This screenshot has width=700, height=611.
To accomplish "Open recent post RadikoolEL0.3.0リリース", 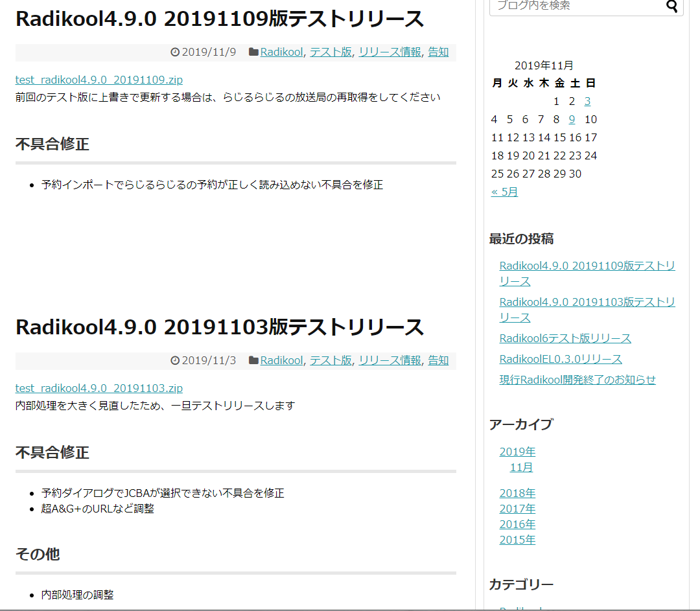I will pos(561,359).
